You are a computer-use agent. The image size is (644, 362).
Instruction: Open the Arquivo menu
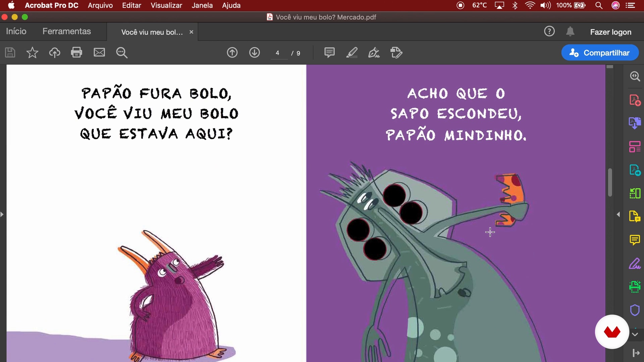coord(100,5)
